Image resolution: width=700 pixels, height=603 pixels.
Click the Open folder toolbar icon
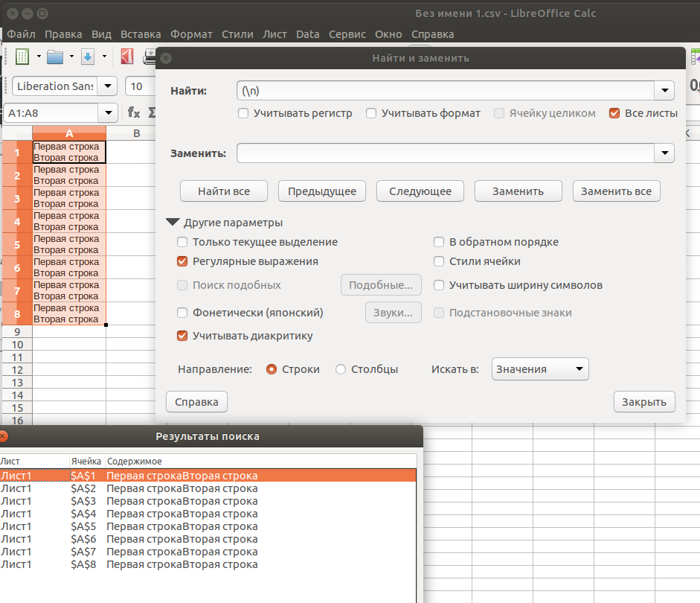coord(55,57)
